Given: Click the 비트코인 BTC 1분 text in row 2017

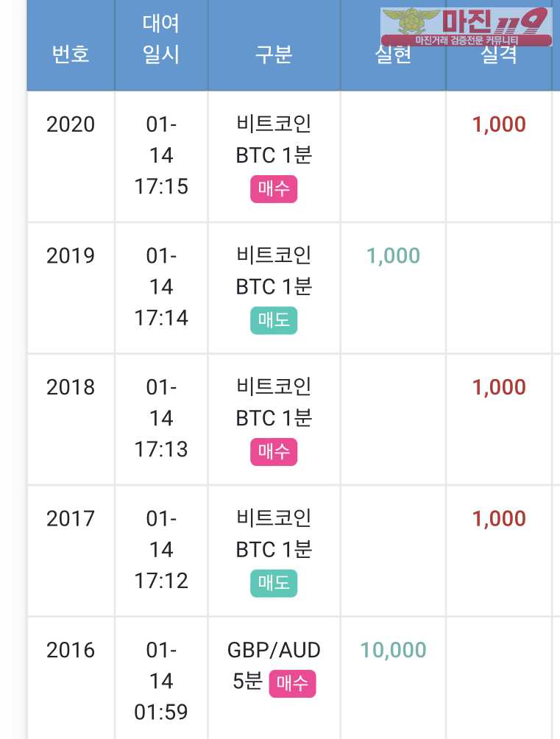Looking at the screenshot, I should pyautogui.click(x=274, y=534).
